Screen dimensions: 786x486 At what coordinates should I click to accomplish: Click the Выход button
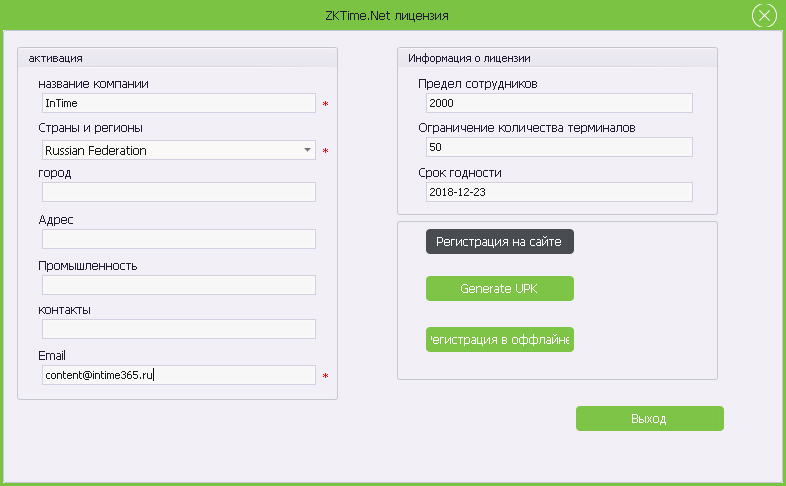coord(650,418)
